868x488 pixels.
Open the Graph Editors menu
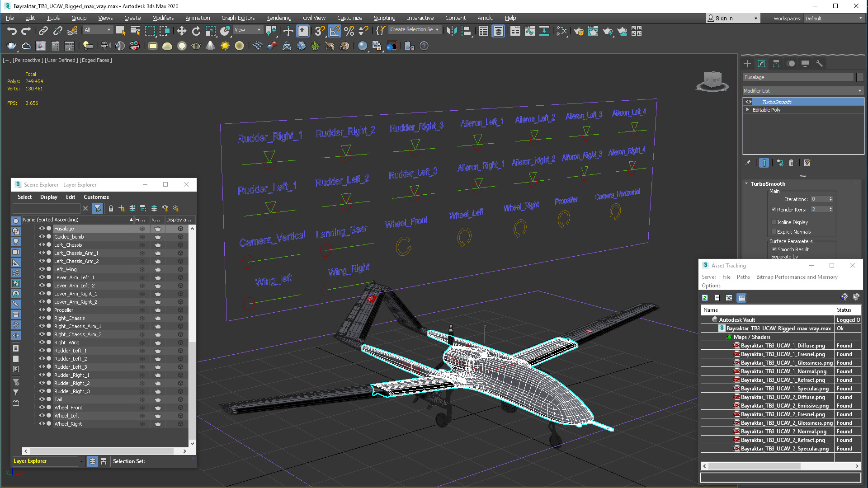(x=238, y=18)
